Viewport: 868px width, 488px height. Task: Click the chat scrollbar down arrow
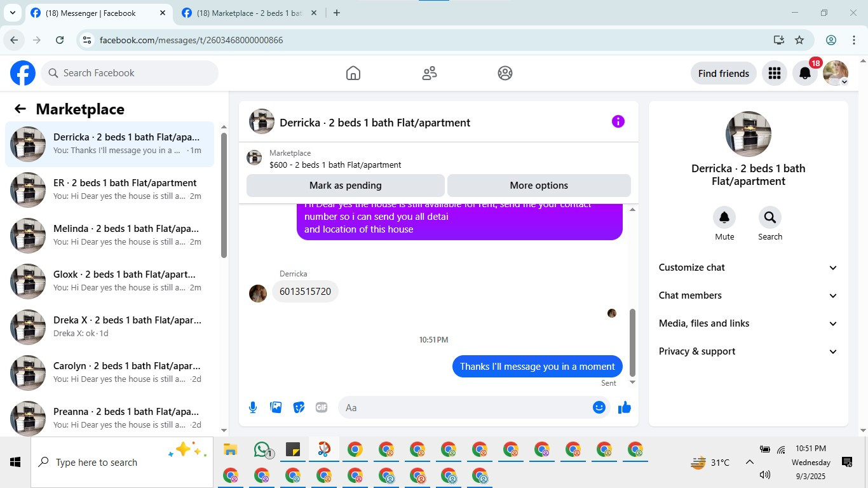coord(632,383)
